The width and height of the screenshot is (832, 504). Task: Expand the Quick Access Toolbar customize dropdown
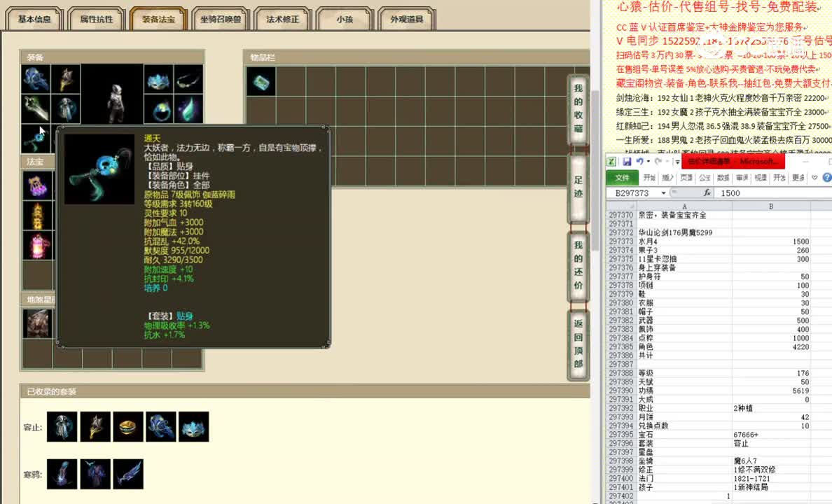677,162
